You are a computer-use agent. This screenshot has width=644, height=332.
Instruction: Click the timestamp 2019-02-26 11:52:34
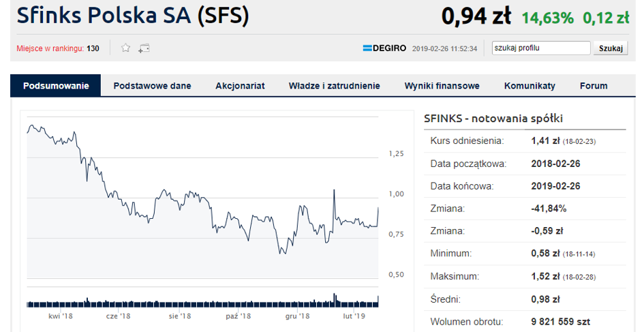click(445, 48)
